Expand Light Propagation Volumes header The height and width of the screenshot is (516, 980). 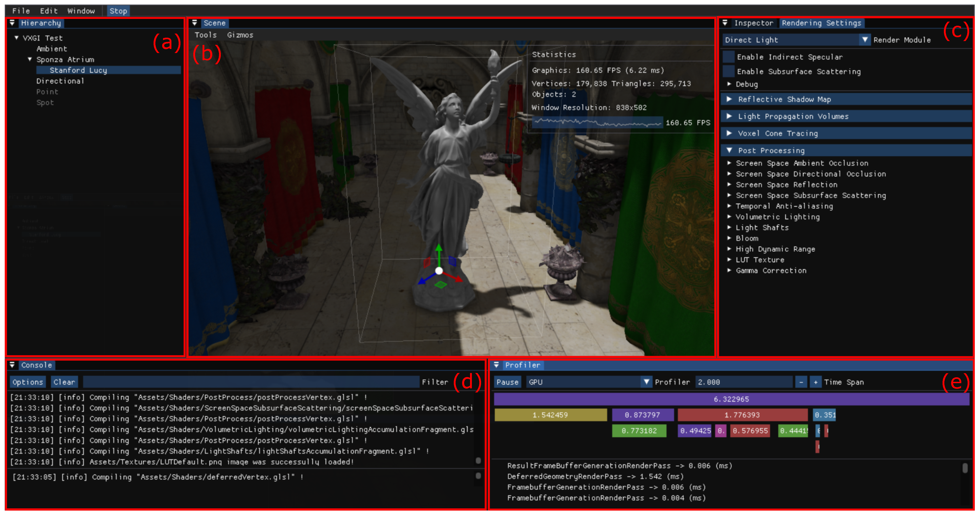tap(846, 116)
